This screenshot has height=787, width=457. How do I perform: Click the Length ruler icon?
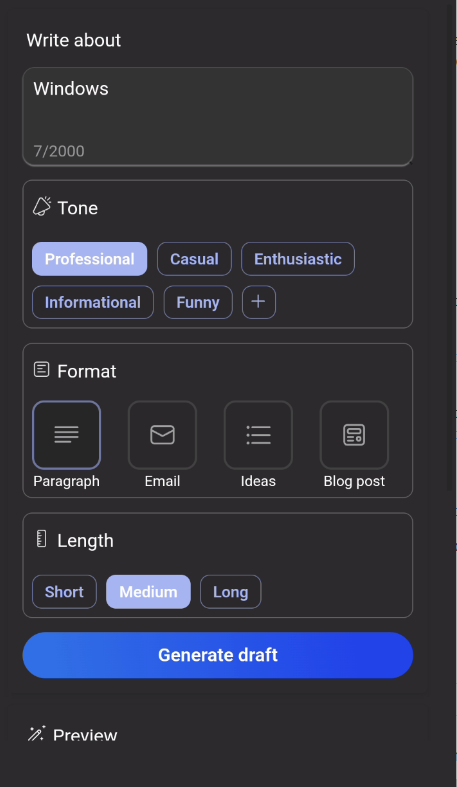click(x=42, y=539)
